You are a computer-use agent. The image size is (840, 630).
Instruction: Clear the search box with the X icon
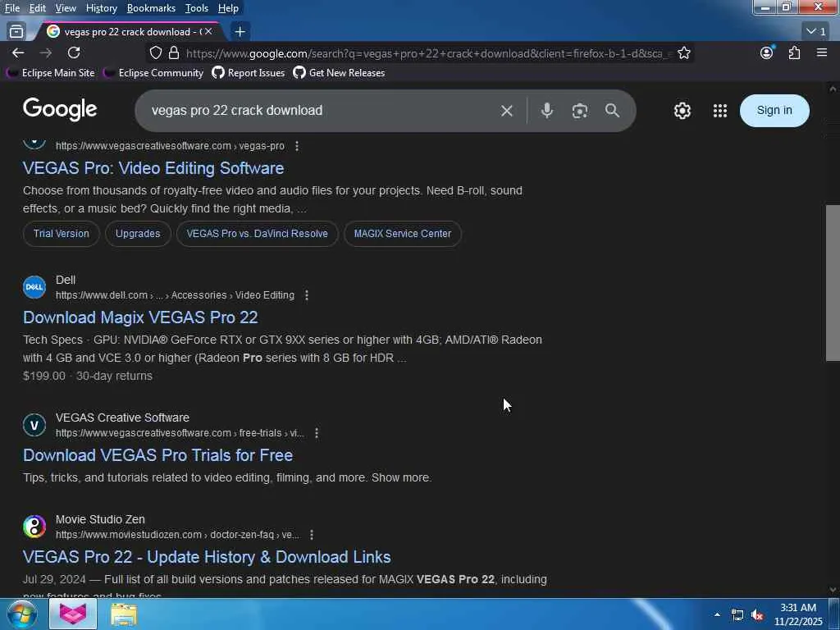point(506,111)
